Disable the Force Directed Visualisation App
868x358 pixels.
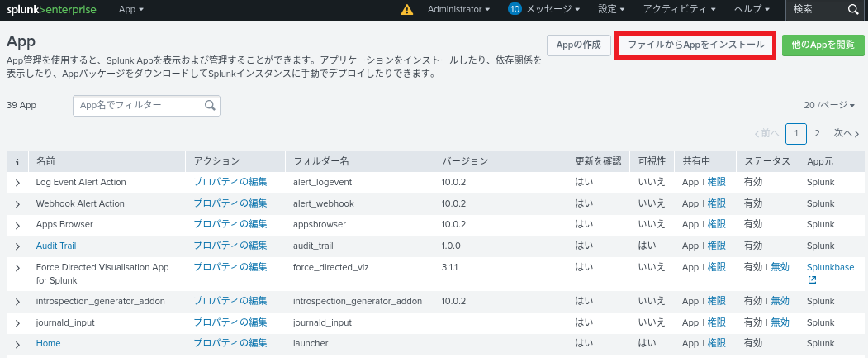(x=780, y=267)
